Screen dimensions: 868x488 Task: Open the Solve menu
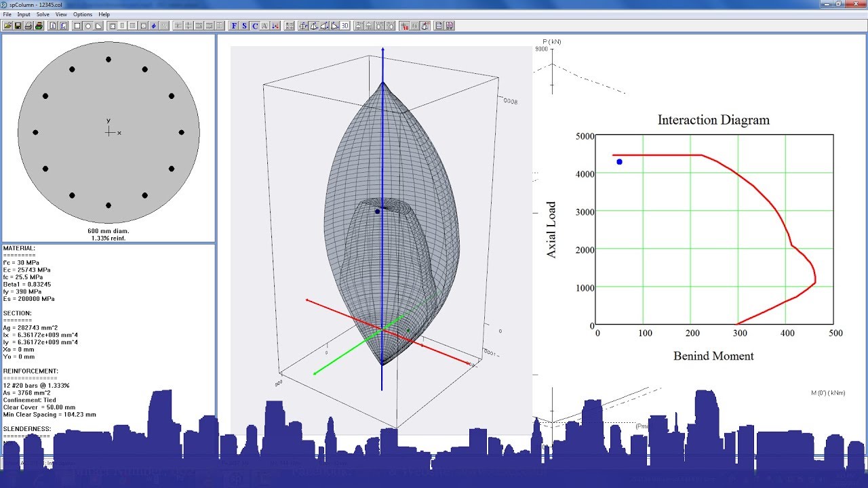click(43, 14)
